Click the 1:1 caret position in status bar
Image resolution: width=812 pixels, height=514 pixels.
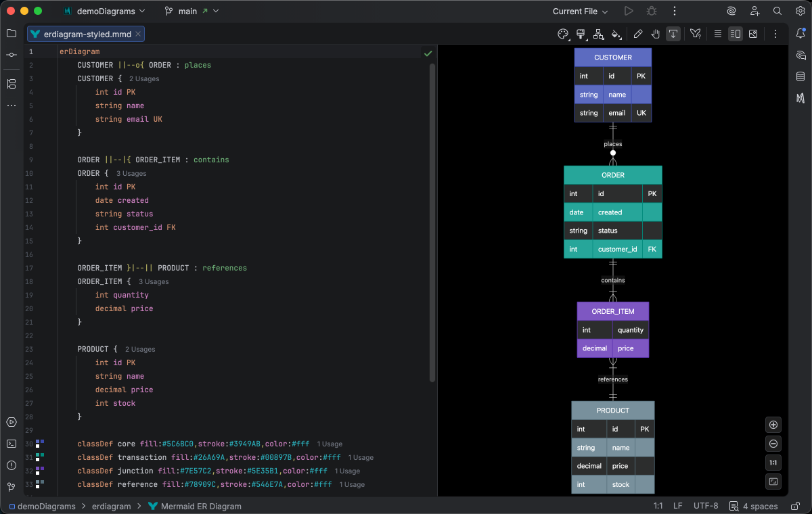(658, 506)
